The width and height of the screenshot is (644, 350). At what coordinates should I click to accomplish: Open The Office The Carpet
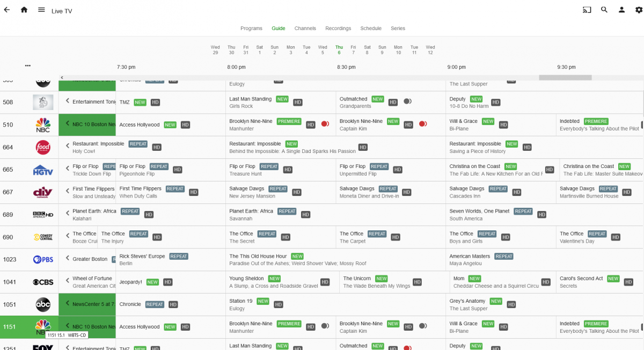391,237
